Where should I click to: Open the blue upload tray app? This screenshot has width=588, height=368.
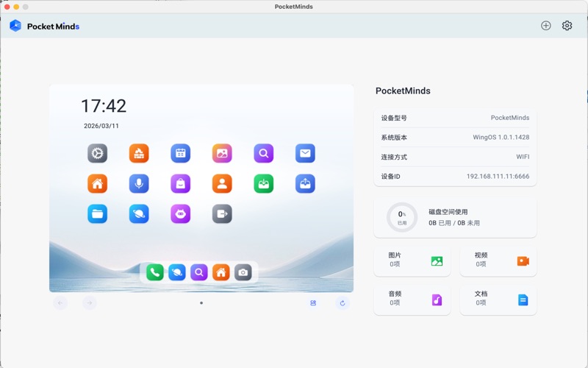point(305,183)
